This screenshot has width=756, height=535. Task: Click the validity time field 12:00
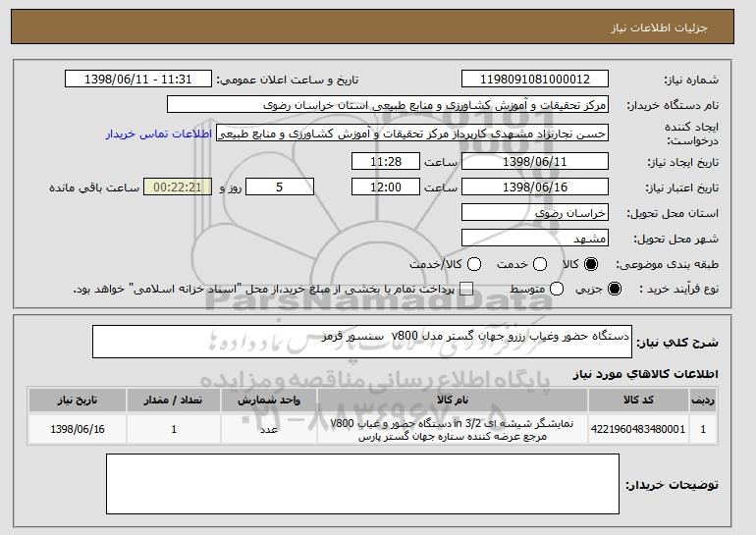pyautogui.click(x=386, y=187)
